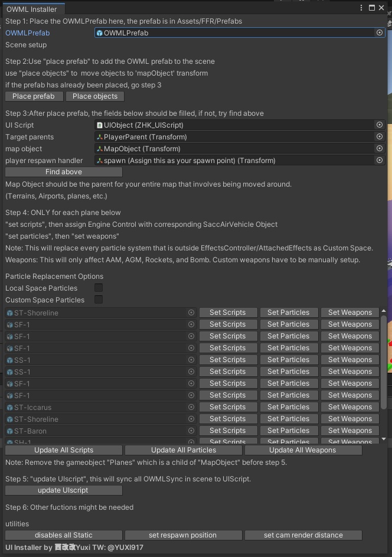
Task: Click the Place prefab button
Action: click(34, 96)
